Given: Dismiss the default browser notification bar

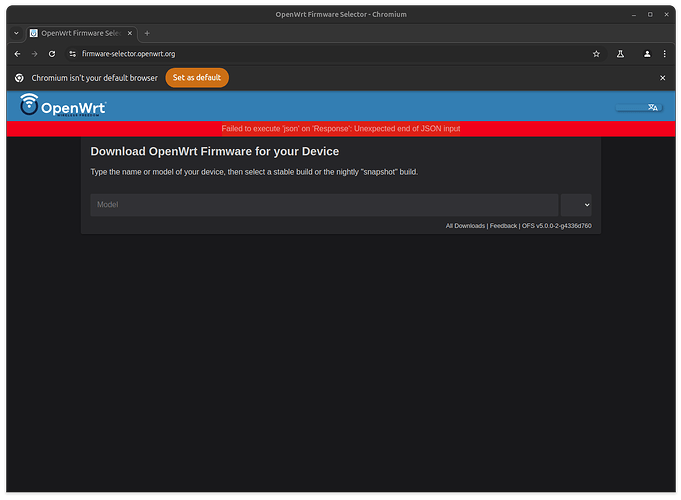Looking at the screenshot, I should (662, 78).
